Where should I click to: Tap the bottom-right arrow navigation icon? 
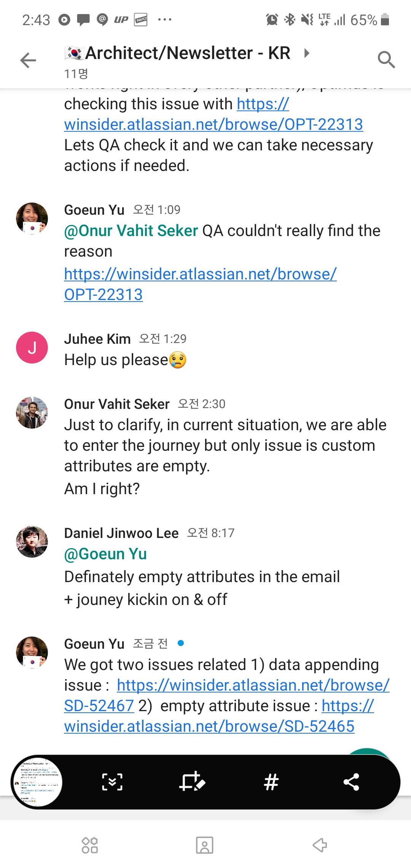point(320,845)
